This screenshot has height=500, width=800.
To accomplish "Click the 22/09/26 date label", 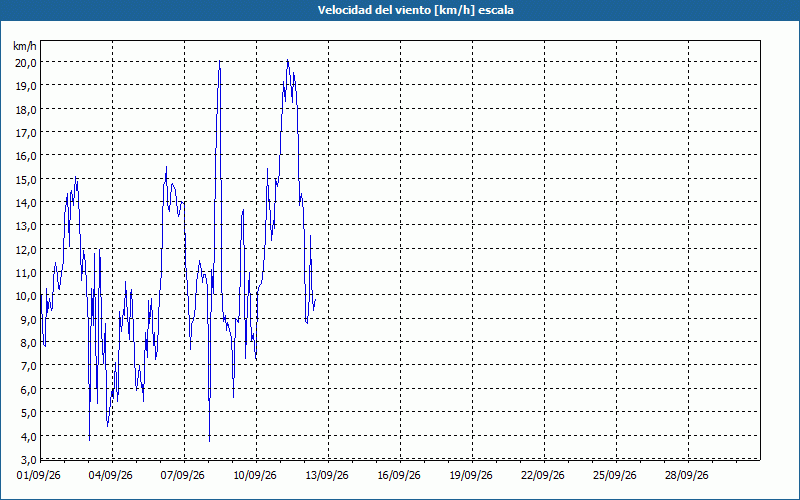I will tap(543, 476).
